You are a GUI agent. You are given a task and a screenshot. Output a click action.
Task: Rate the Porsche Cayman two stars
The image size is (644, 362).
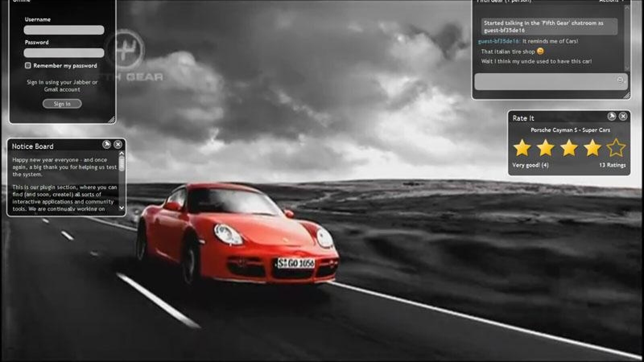tap(545, 148)
